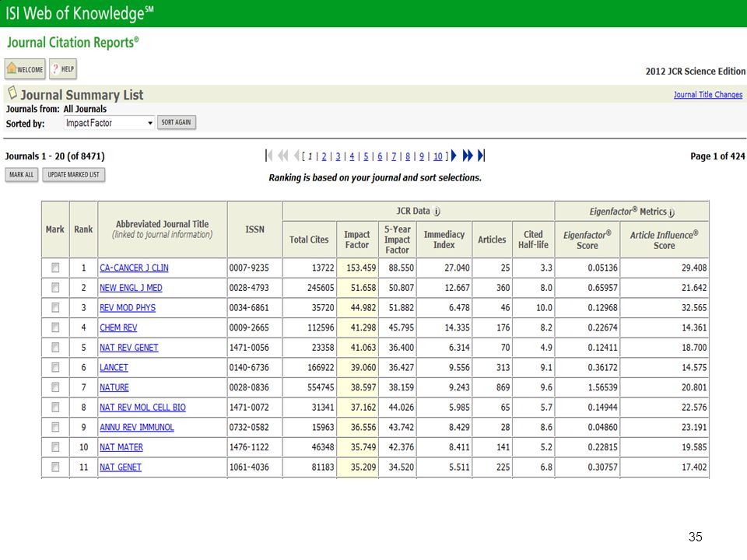Open the Help button
Image resolution: width=747 pixels, height=560 pixels.
(x=63, y=69)
